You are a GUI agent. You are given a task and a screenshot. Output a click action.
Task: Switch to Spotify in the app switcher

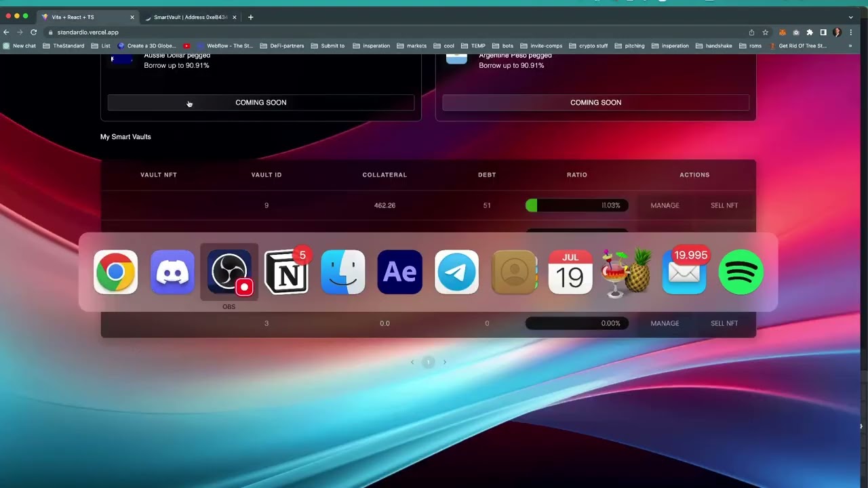(741, 272)
